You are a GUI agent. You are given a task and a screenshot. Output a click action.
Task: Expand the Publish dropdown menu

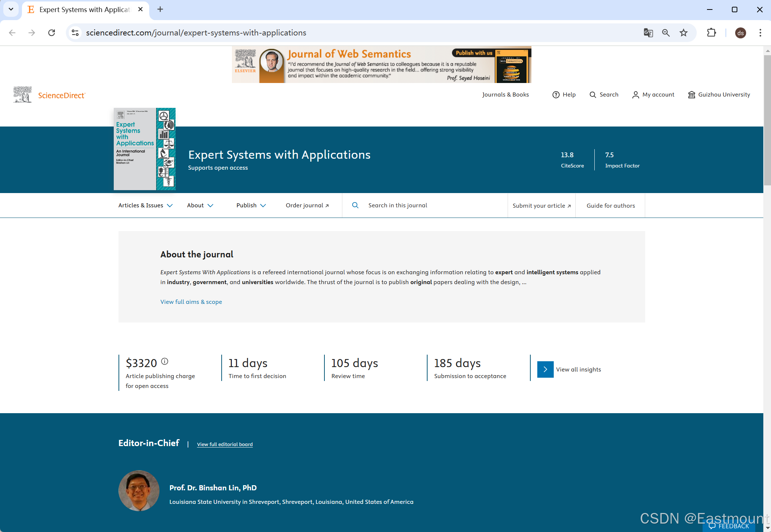click(251, 205)
